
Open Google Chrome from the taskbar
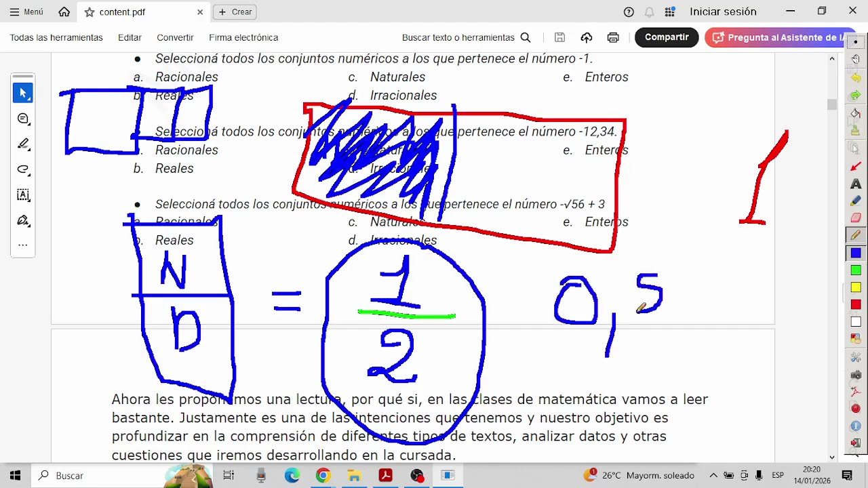[x=323, y=476]
